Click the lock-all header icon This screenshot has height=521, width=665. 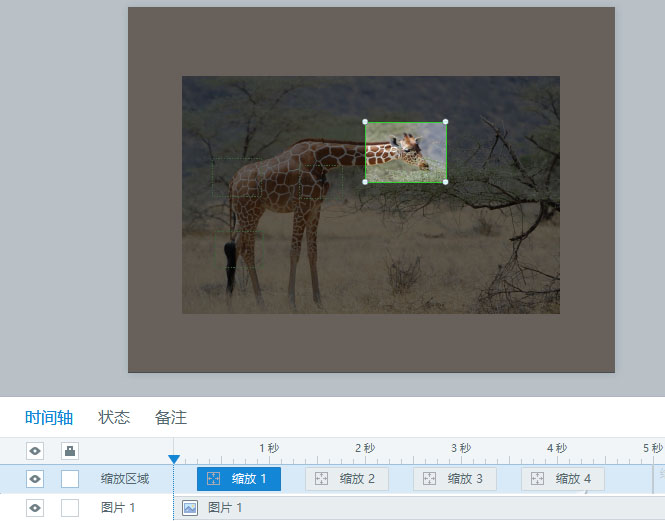coord(70,451)
